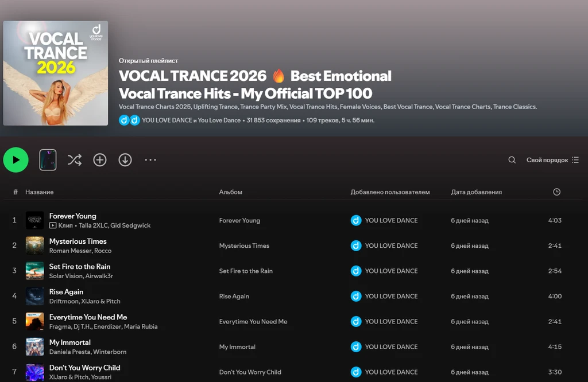Image resolution: width=588 pixels, height=382 pixels.
Task: Open the 'My Immortal' album link
Action: coord(237,347)
